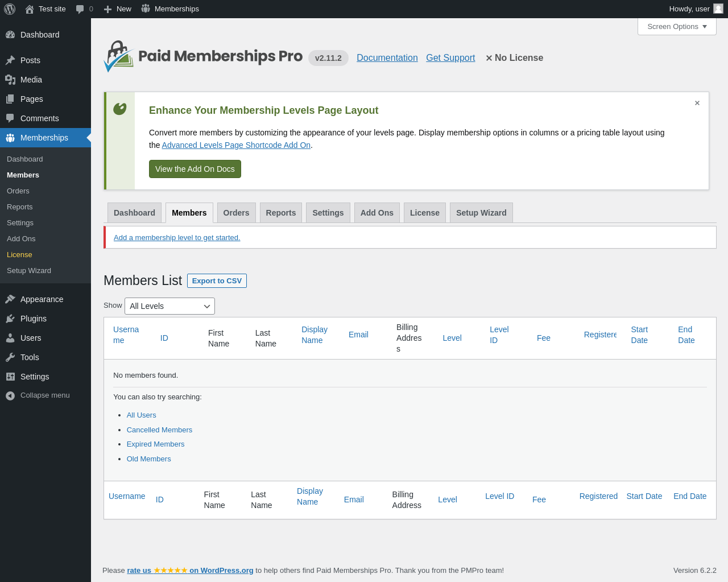Sort by Username footer header
728x582 pixels.
click(127, 496)
